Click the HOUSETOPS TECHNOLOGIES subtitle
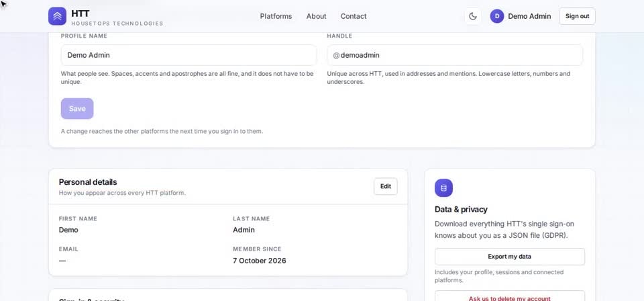 117,24
